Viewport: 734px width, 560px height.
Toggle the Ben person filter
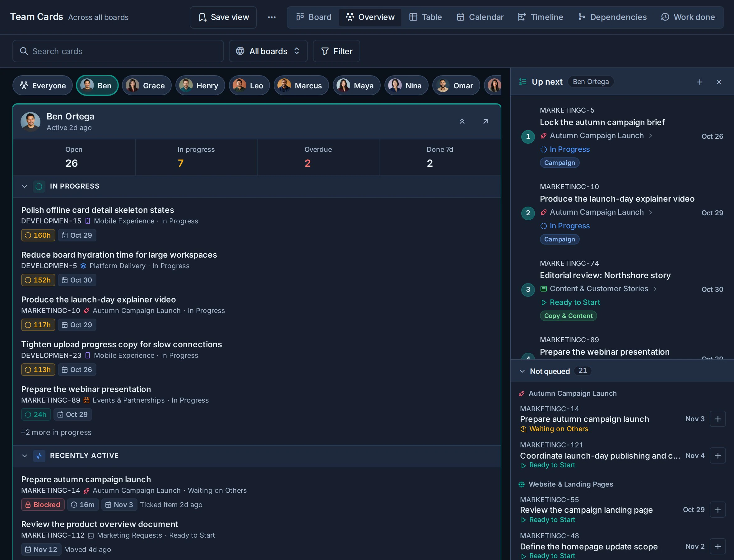(x=97, y=86)
